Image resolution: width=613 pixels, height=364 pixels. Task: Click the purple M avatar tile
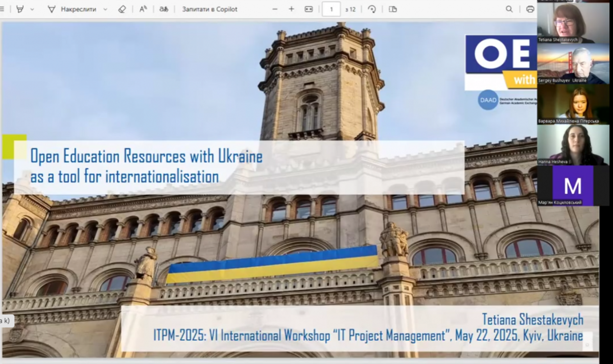click(573, 186)
